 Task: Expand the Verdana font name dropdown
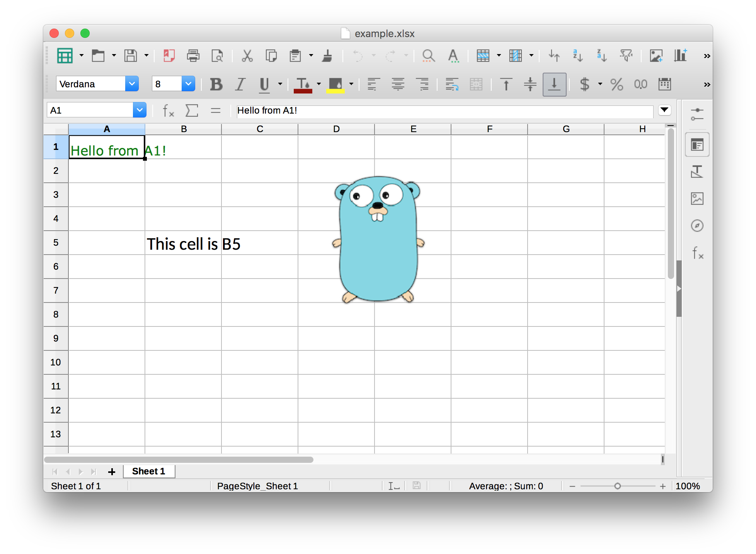(x=132, y=84)
